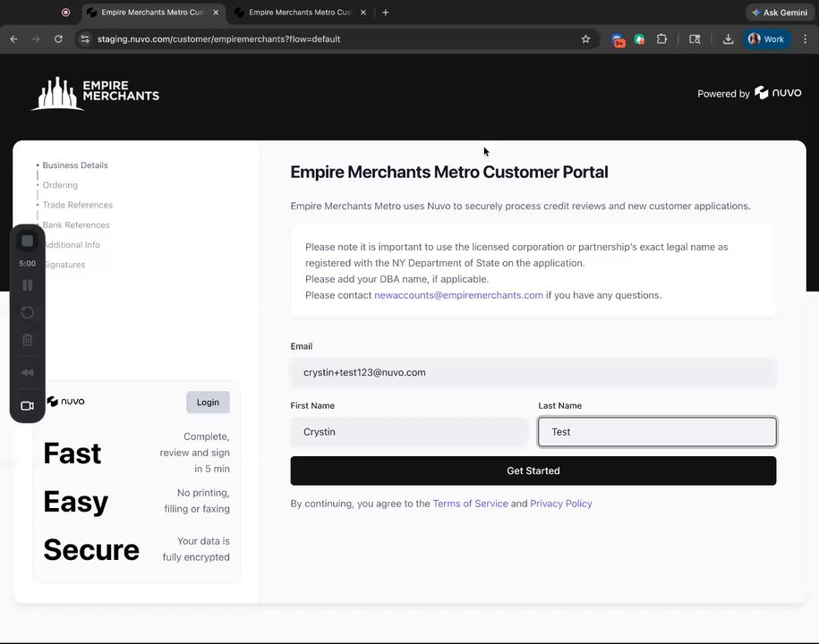The height and width of the screenshot is (644, 819).
Task: Select Trade References step
Action: click(x=77, y=205)
